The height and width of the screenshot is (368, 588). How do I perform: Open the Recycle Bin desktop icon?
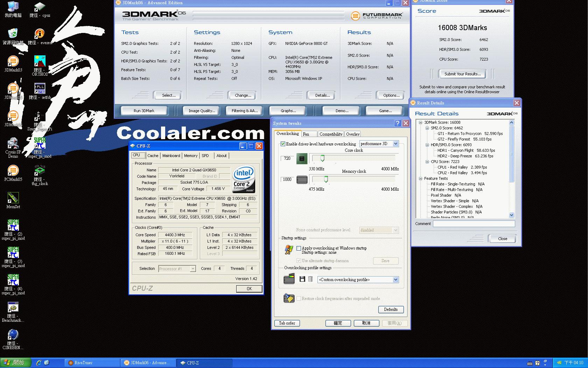click(13, 36)
